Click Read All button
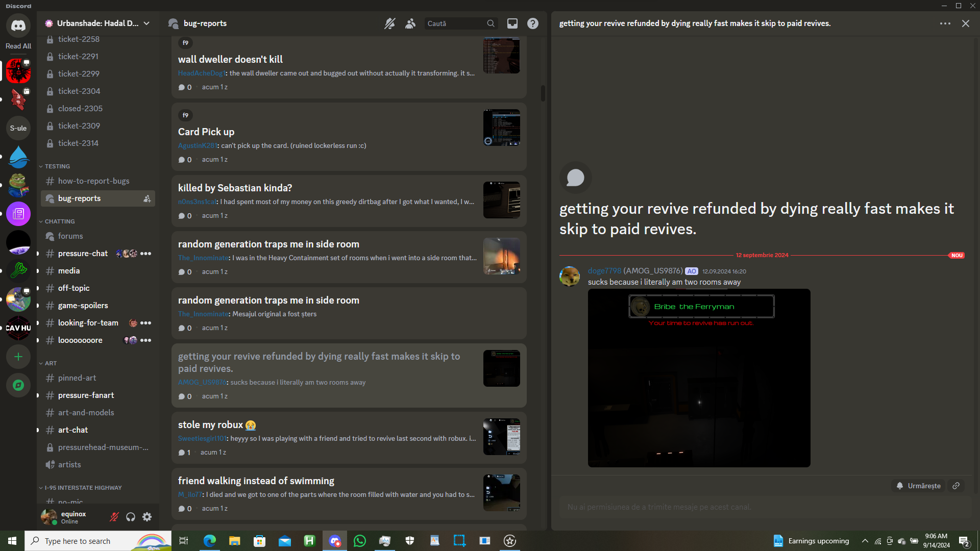 click(x=18, y=46)
